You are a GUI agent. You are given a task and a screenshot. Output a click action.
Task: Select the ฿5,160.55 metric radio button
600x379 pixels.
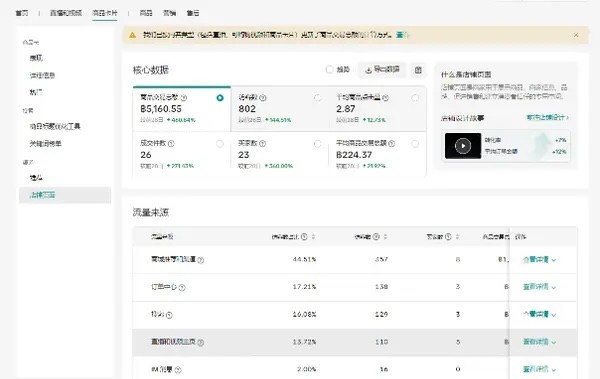pos(220,98)
